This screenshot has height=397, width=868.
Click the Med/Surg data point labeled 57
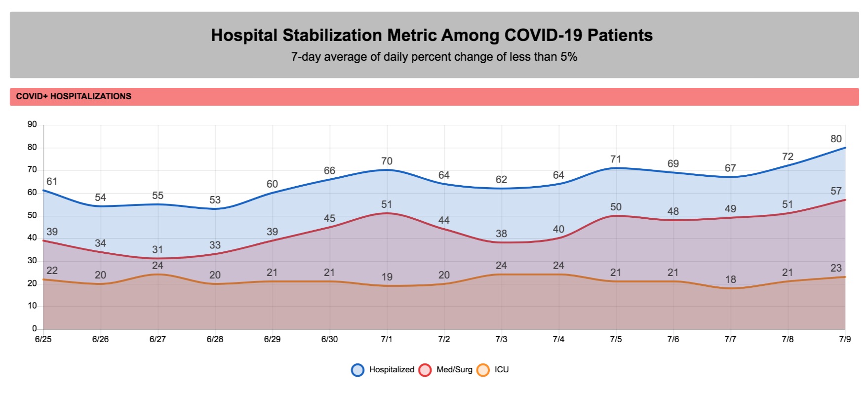click(845, 200)
